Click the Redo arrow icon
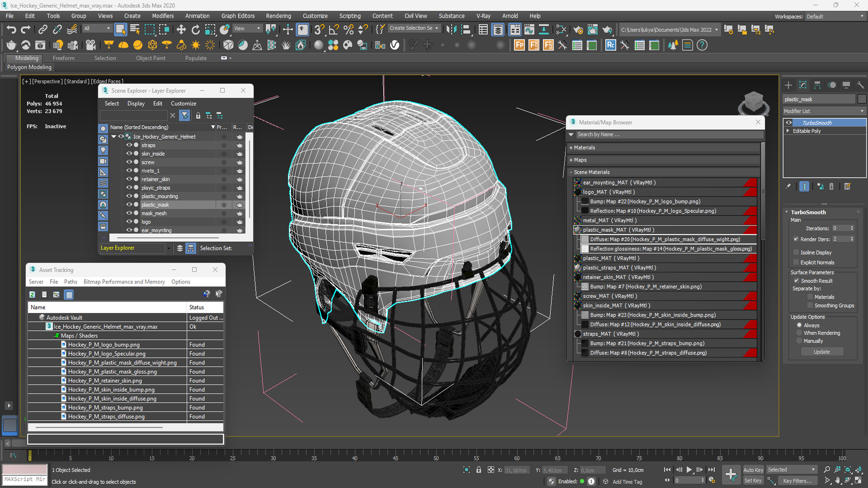 click(x=26, y=30)
